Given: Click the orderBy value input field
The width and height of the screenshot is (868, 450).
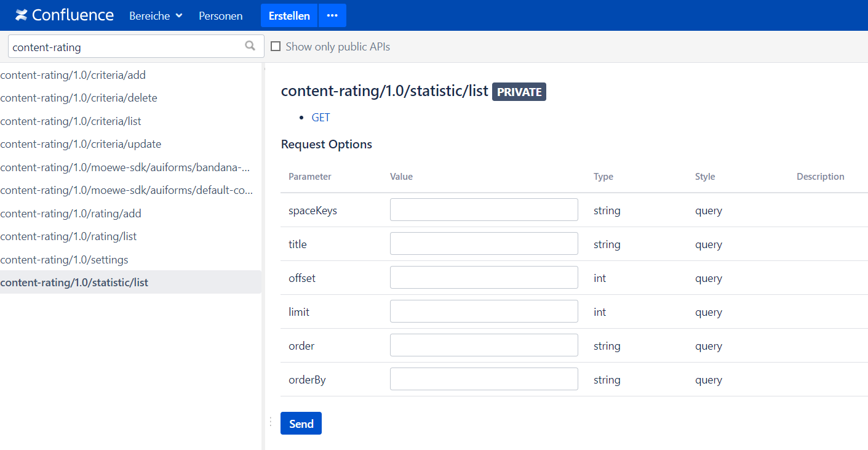Looking at the screenshot, I should click(484, 379).
